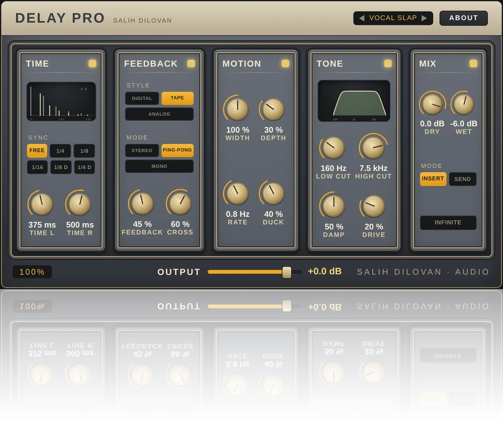Screen dimensions: 503x448
Task: Click the RATE knob in Motion
Action: (237, 194)
